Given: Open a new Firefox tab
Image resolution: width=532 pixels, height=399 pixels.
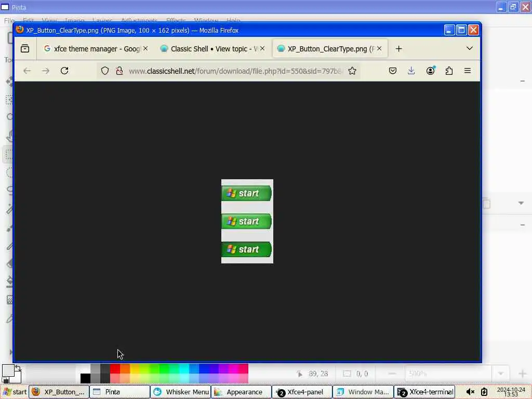Looking at the screenshot, I should 398,49.
